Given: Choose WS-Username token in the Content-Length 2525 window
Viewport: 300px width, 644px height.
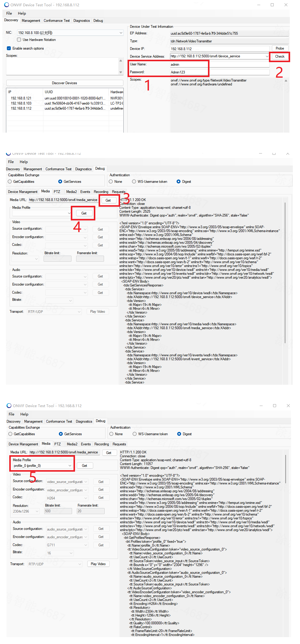Looking at the screenshot, I should 134,182.
